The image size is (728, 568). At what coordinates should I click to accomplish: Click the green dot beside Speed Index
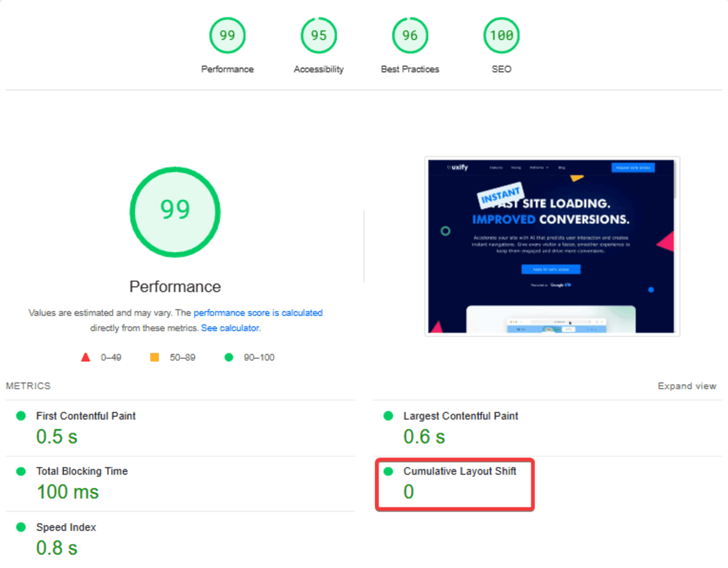pyautogui.click(x=21, y=527)
